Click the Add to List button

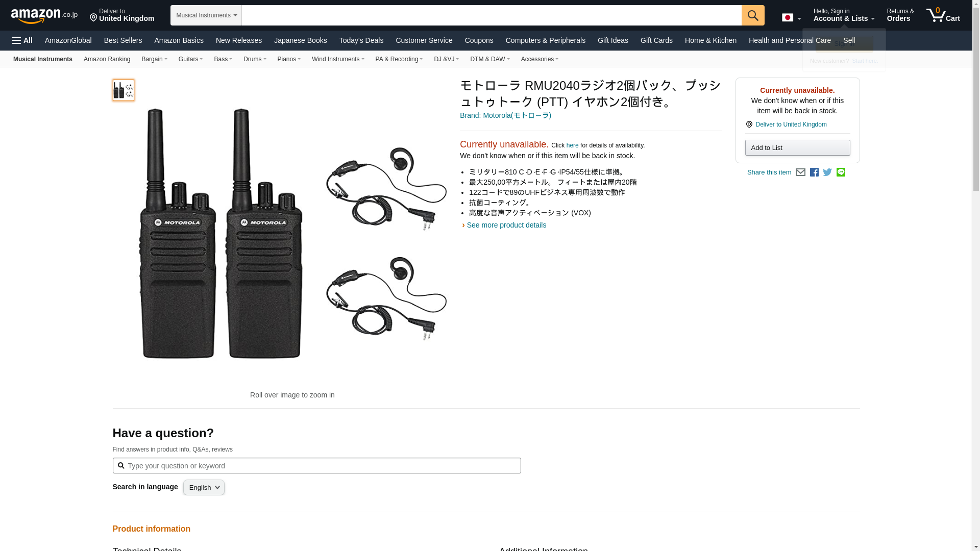797,148
